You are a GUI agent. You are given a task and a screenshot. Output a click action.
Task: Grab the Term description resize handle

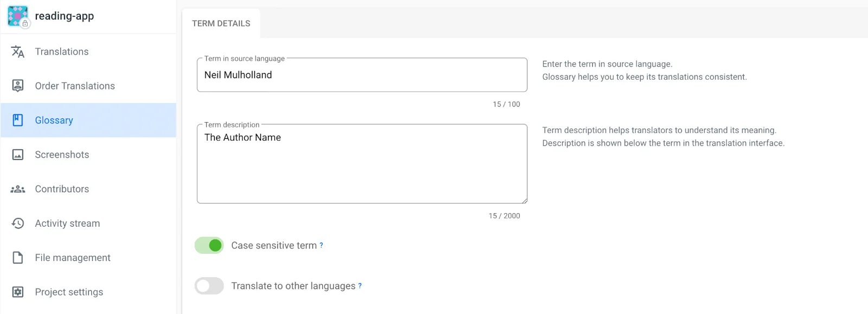click(x=525, y=201)
